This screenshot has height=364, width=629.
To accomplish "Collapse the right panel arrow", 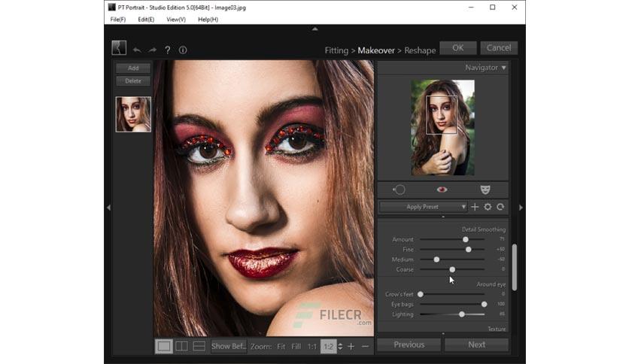I will point(521,208).
